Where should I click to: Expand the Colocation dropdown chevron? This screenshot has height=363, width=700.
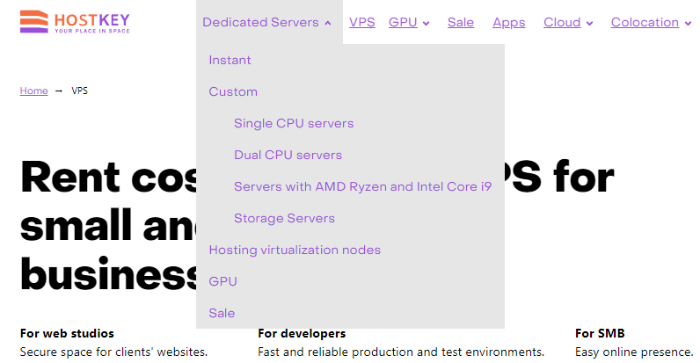pos(688,23)
